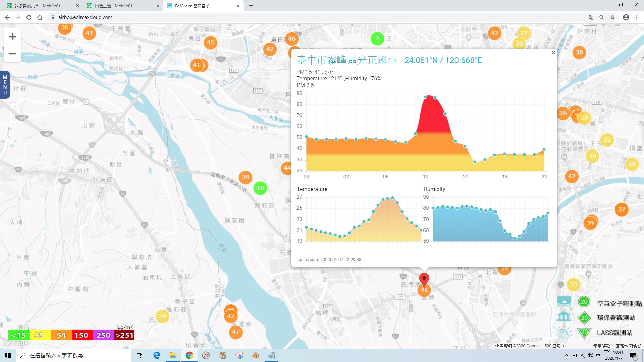Click the red 150 color legend swatch
Viewport: 644px width, 362px height.
coord(81,335)
